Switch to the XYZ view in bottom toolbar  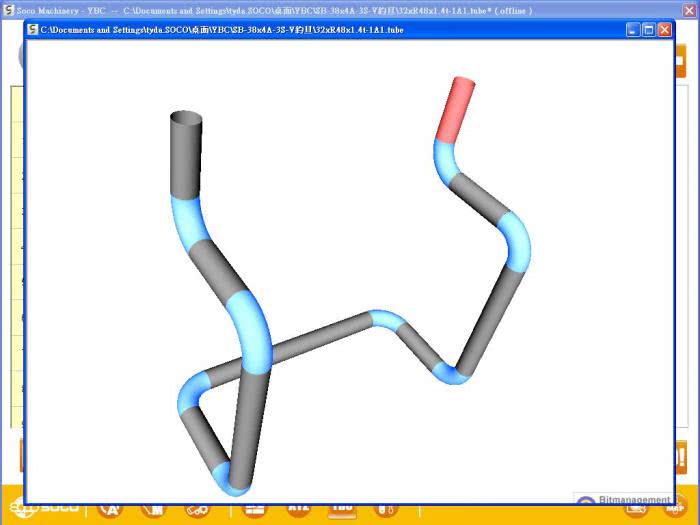point(299,510)
